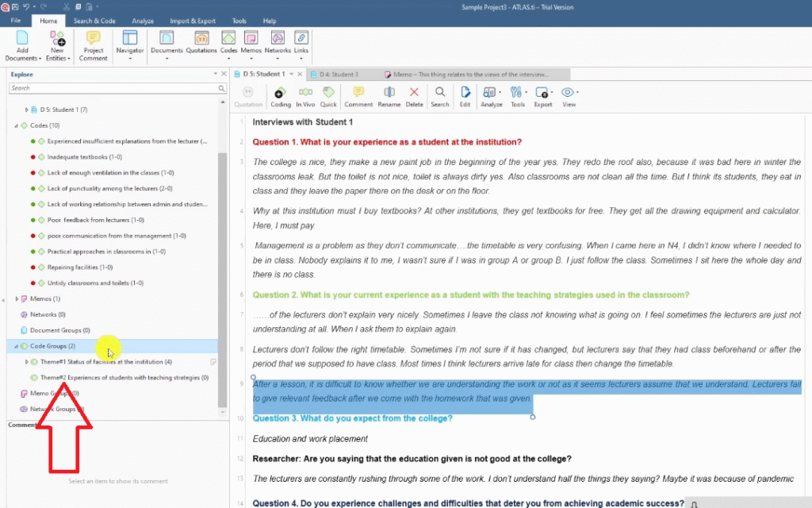Switch to the D 4: Student 3 tab
Image resolution: width=812 pixels, height=508 pixels.
tap(339, 74)
